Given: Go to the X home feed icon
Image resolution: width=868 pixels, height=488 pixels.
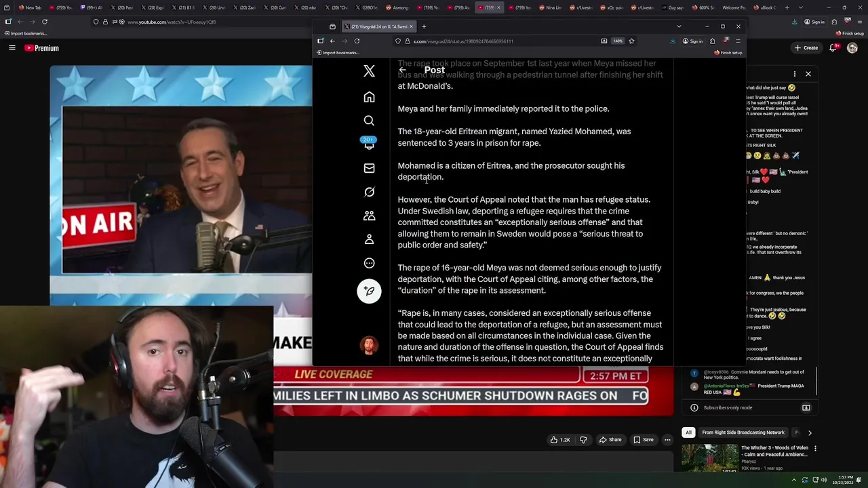Looking at the screenshot, I should pyautogui.click(x=369, y=97).
